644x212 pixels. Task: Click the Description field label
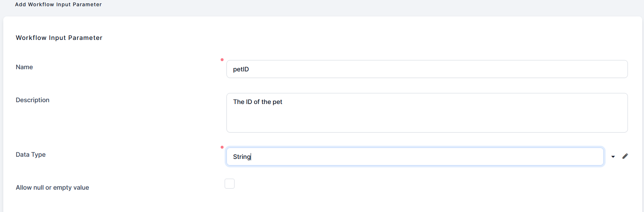click(33, 100)
